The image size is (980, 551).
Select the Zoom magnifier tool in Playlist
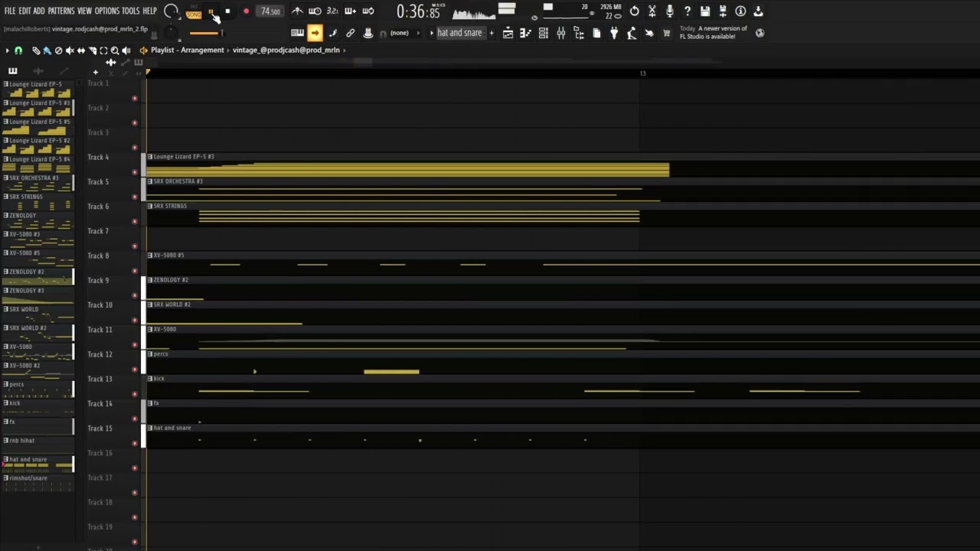point(115,51)
